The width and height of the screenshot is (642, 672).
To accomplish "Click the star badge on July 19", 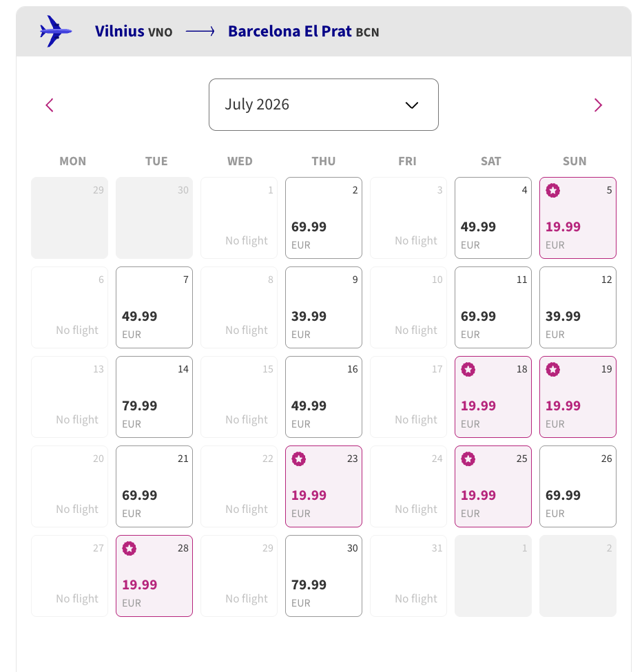I will (x=552, y=370).
